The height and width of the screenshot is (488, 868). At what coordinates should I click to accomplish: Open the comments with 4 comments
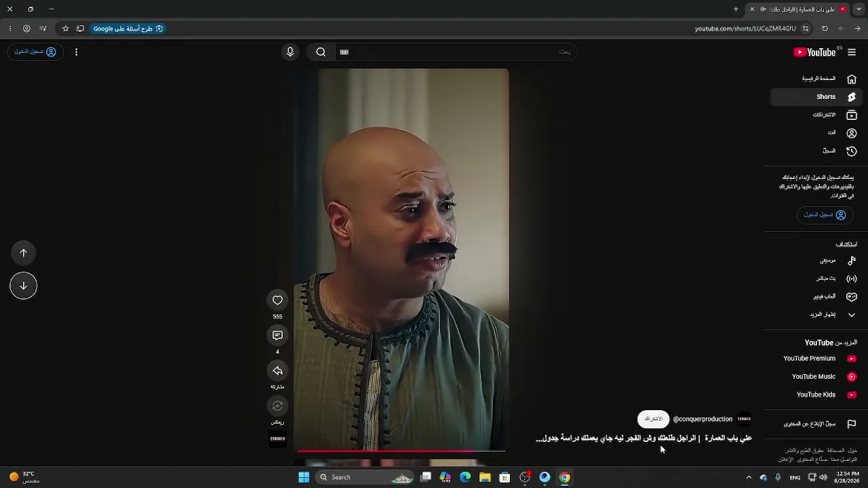pyautogui.click(x=277, y=335)
